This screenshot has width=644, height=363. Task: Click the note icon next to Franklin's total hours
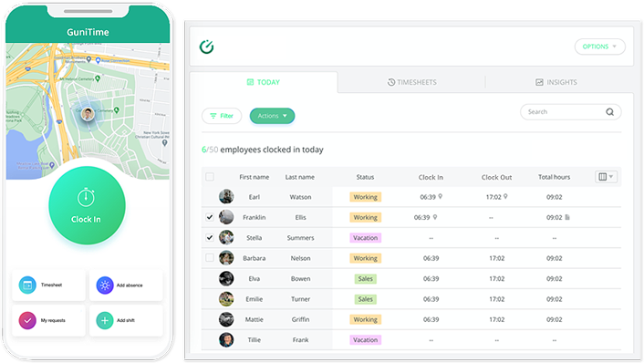point(567,217)
